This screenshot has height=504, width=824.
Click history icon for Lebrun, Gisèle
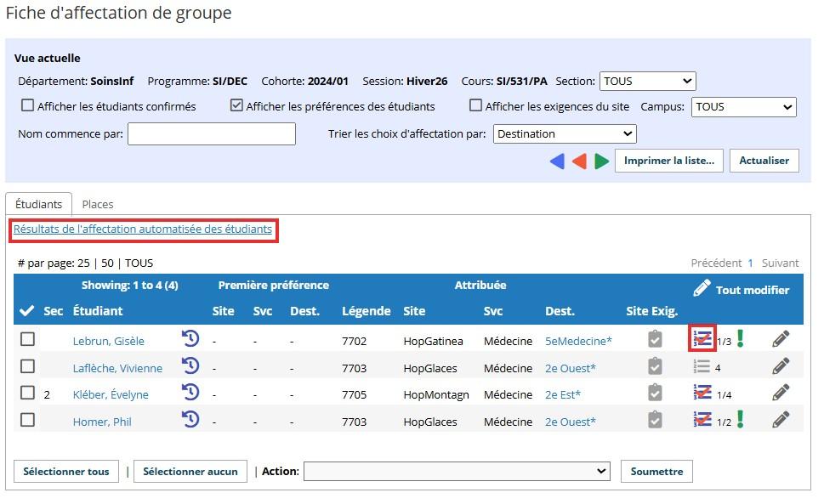(x=190, y=339)
